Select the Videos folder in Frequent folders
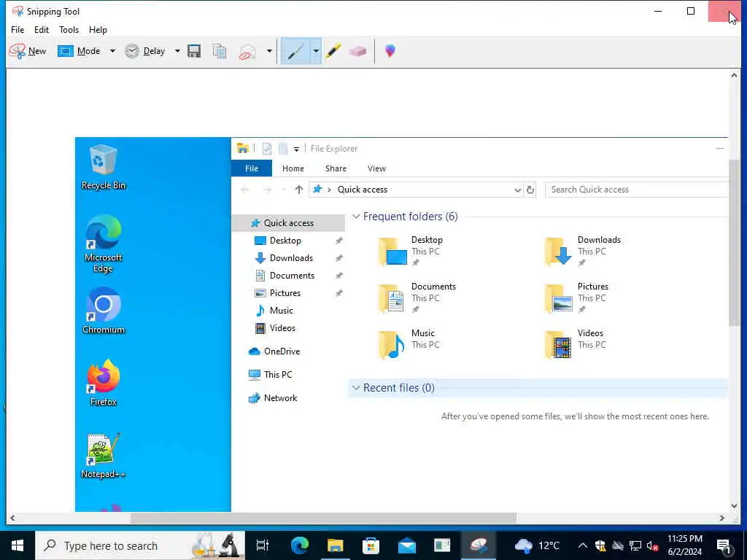Image resolution: width=747 pixels, height=560 pixels. pyautogui.click(x=575, y=345)
